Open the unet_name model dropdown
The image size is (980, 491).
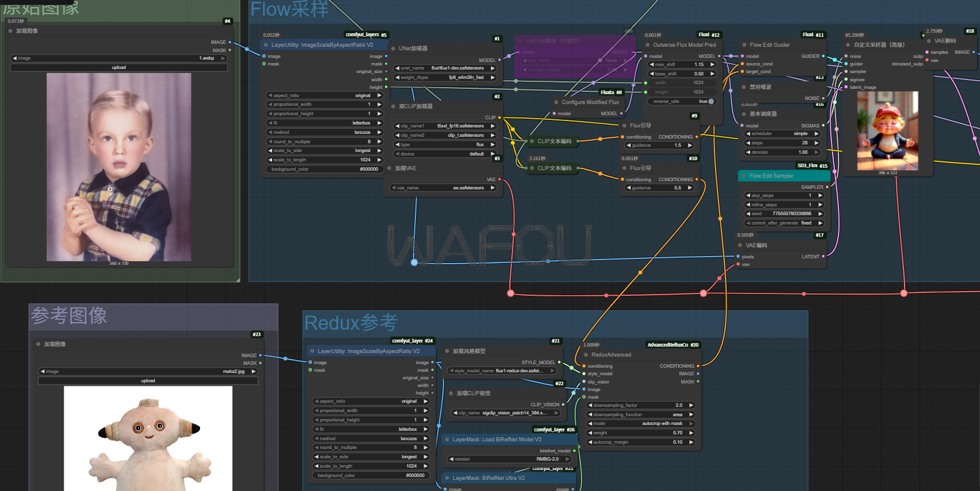(x=445, y=68)
